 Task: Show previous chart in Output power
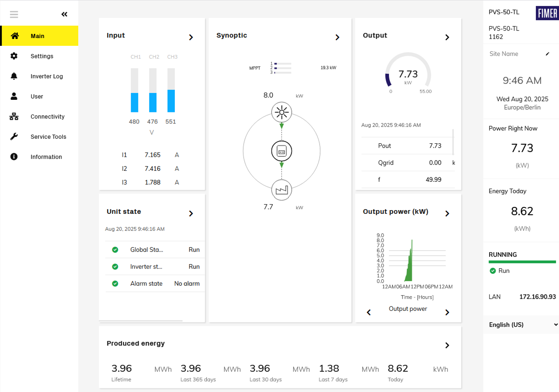tap(369, 312)
